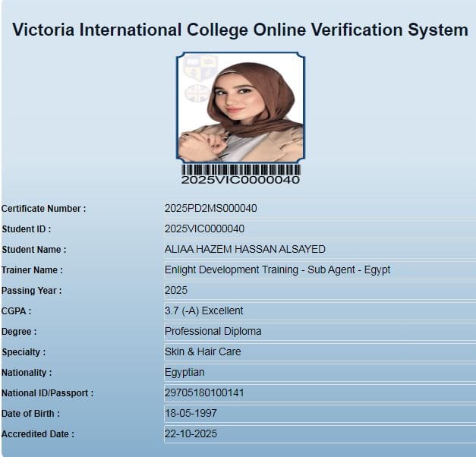This screenshot has width=476, height=457.
Task: Select the National ID/Passport number value
Action: pyautogui.click(x=204, y=392)
